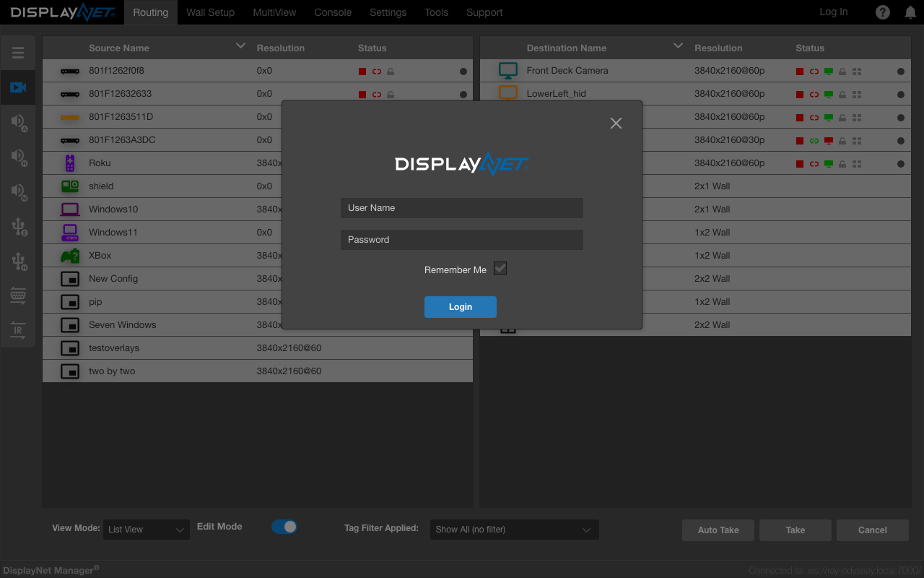Open the View Mode List View dropdown
Viewport: 924px width, 578px height.
[147, 530]
